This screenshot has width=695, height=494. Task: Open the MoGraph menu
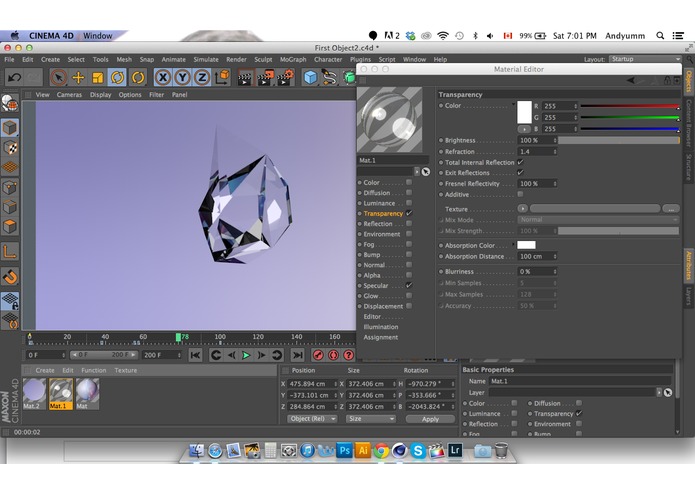[293, 59]
